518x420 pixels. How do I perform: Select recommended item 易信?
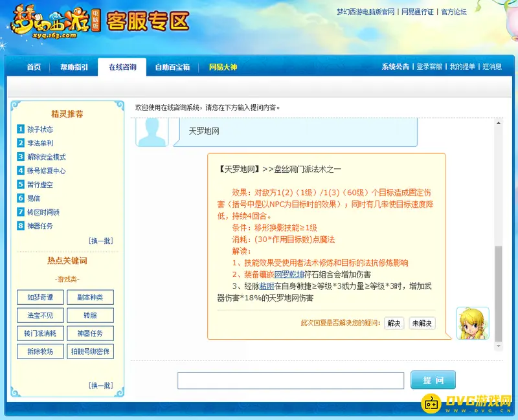pos(34,198)
